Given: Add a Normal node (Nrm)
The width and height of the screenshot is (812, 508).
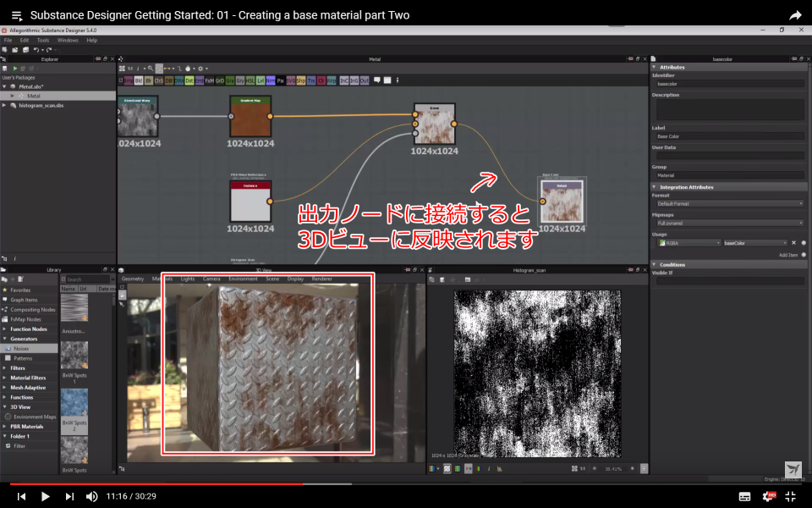Looking at the screenshot, I should 271,80.
